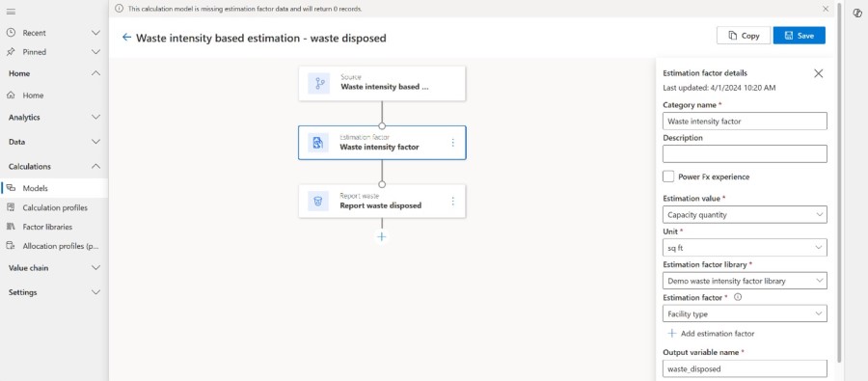Click the info icon in warning banner

click(119, 9)
